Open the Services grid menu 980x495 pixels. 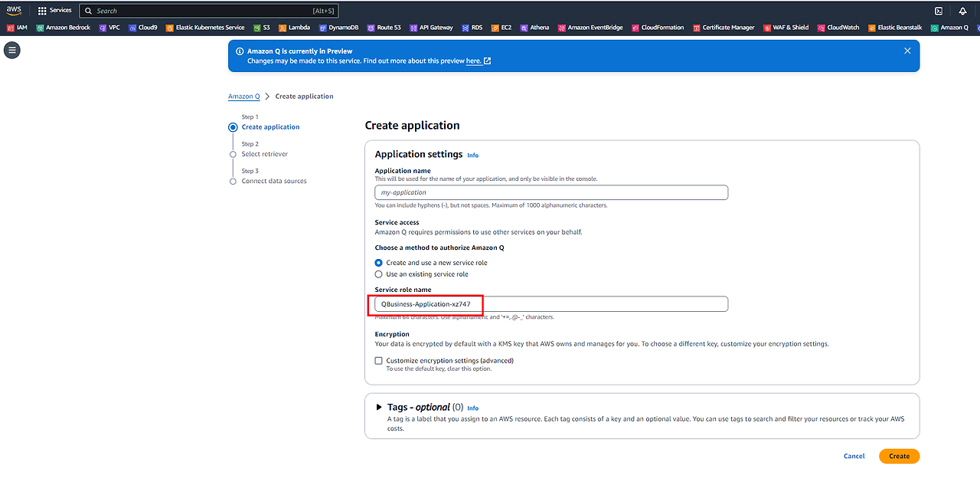(54, 11)
